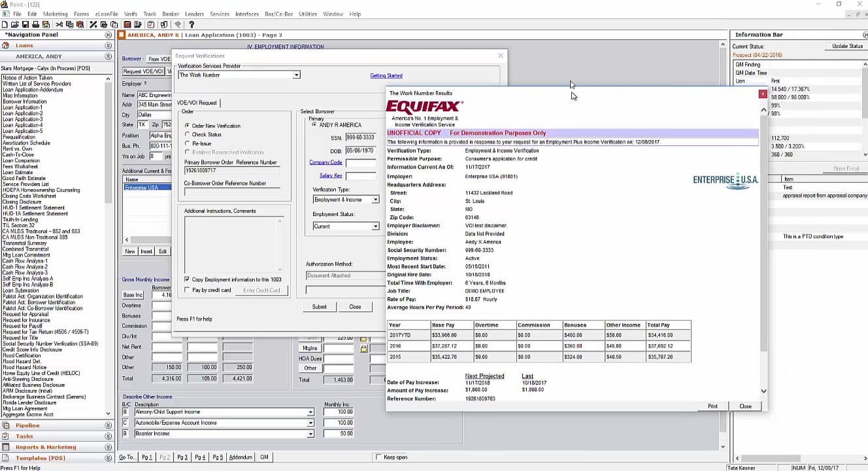
Task: Click the Company Code input field
Action: click(361, 163)
